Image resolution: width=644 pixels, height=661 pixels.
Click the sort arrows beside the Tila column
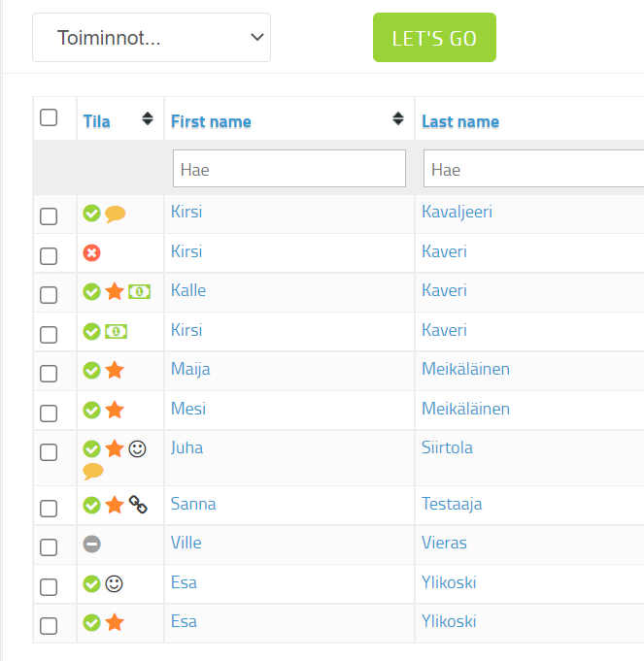(148, 118)
